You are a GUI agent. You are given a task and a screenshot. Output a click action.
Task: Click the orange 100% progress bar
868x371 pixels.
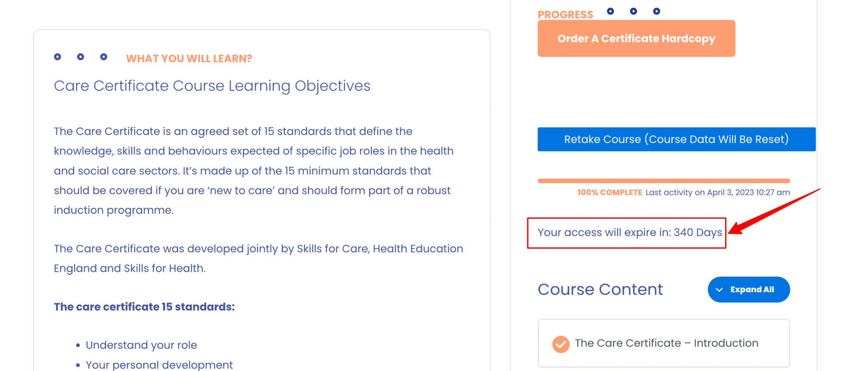click(x=664, y=180)
